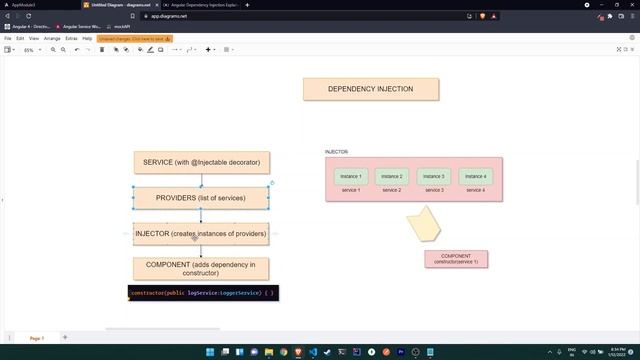
Task: Click the Brave Shields lion icon
Action: click(482, 16)
